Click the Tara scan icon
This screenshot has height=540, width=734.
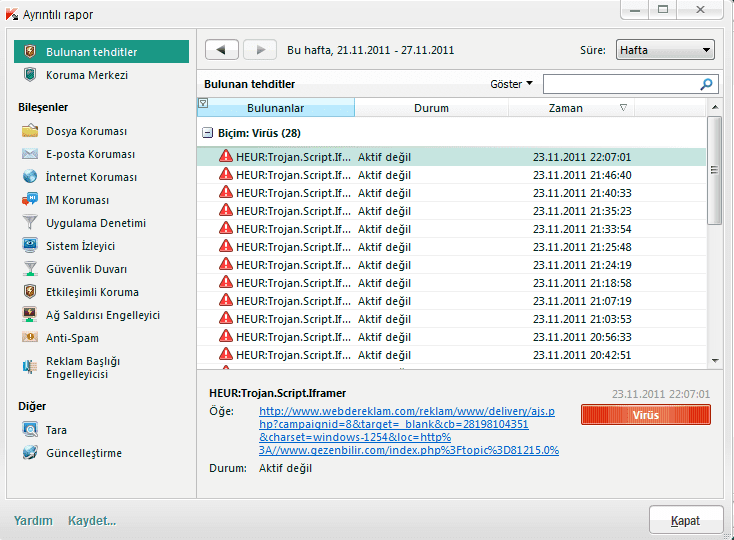pos(29,430)
